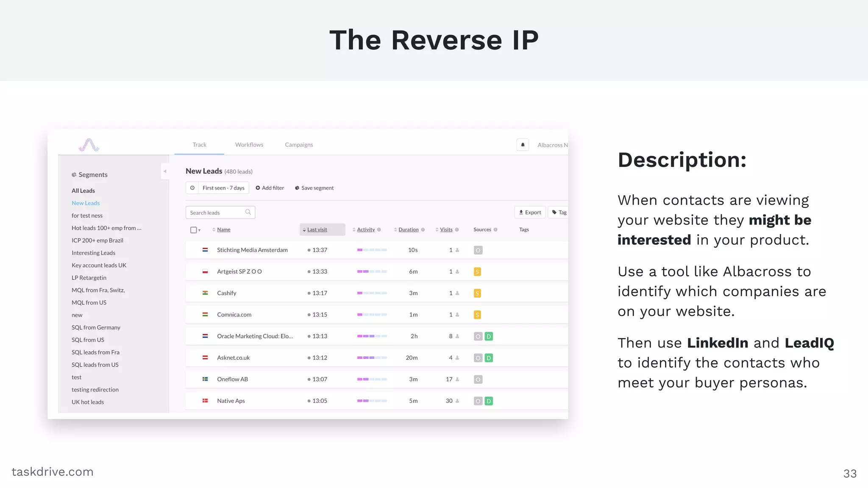Sort leads by Duration column
The height and width of the screenshot is (488, 868).
coord(408,230)
